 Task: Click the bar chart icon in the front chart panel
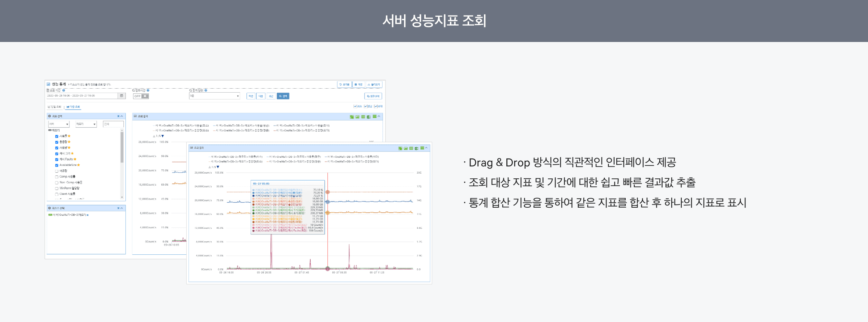406,148
